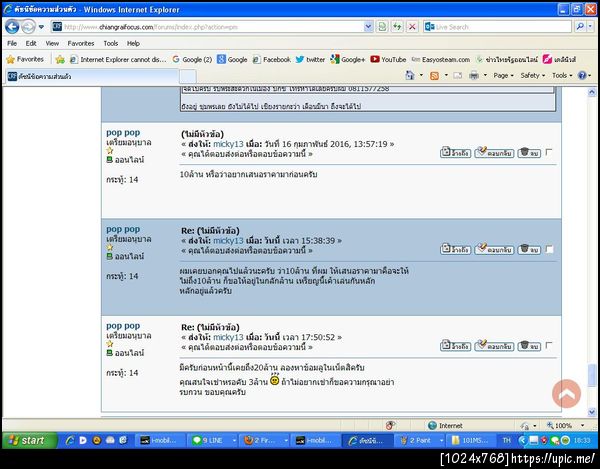Select the open browser tab
This screenshot has width=600, height=469.
(92, 76)
